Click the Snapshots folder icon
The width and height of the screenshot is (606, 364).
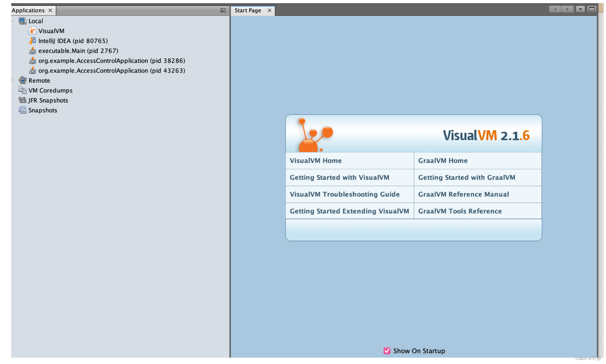click(22, 110)
